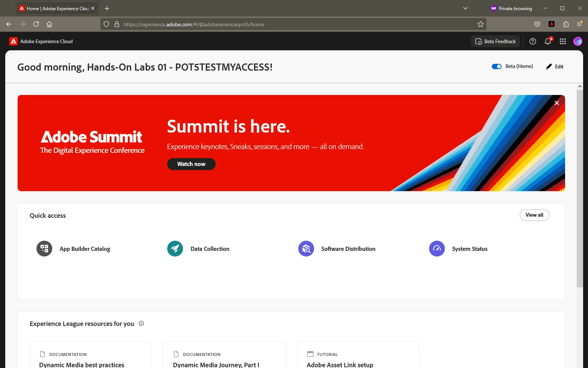Open the App Builder Catalog icon

tap(44, 249)
